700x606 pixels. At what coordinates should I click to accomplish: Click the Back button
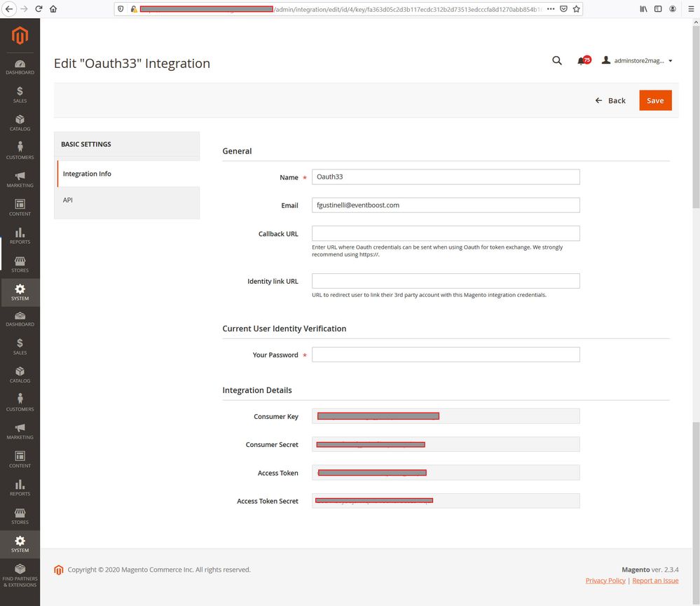click(x=610, y=100)
